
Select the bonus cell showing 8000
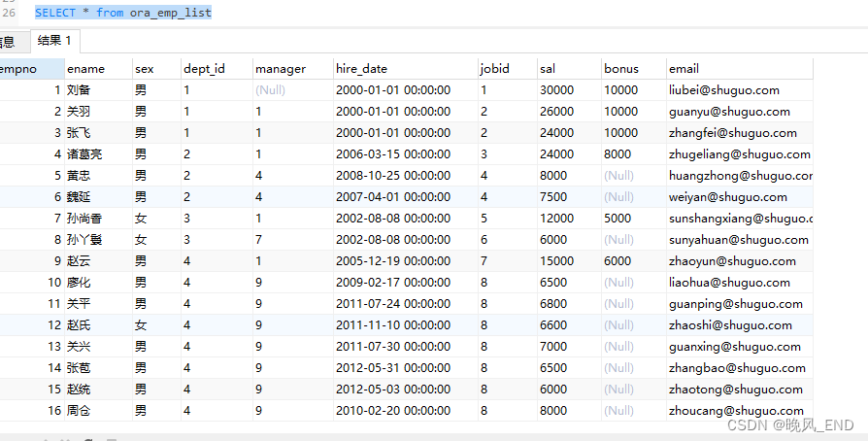(x=634, y=154)
